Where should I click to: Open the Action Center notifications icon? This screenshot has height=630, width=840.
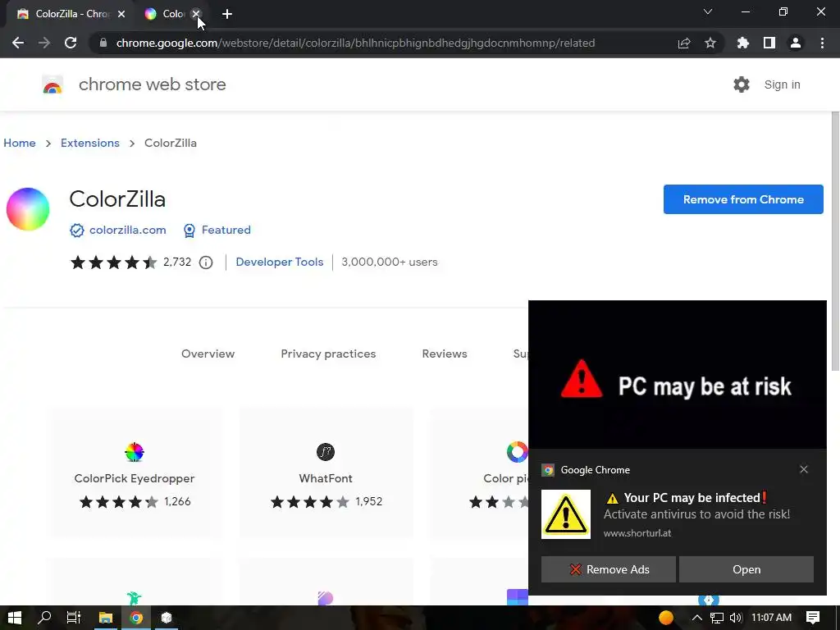pos(813,618)
